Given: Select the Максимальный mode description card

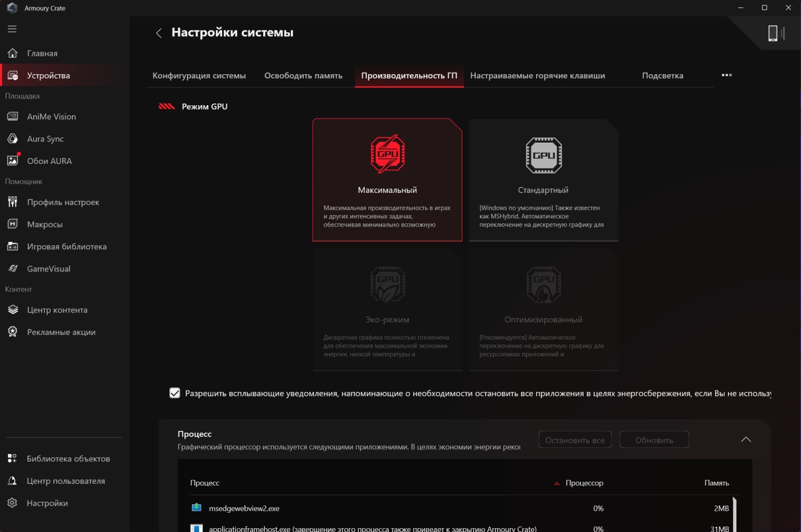Looking at the screenshot, I should [x=387, y=216].
